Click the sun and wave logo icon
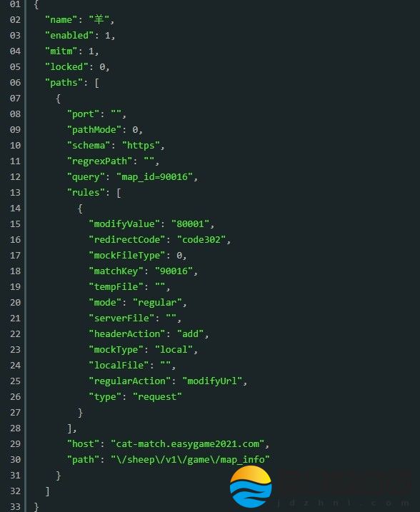Image resolution: width=420 pixels, height=512 pixels. point(251,486)
